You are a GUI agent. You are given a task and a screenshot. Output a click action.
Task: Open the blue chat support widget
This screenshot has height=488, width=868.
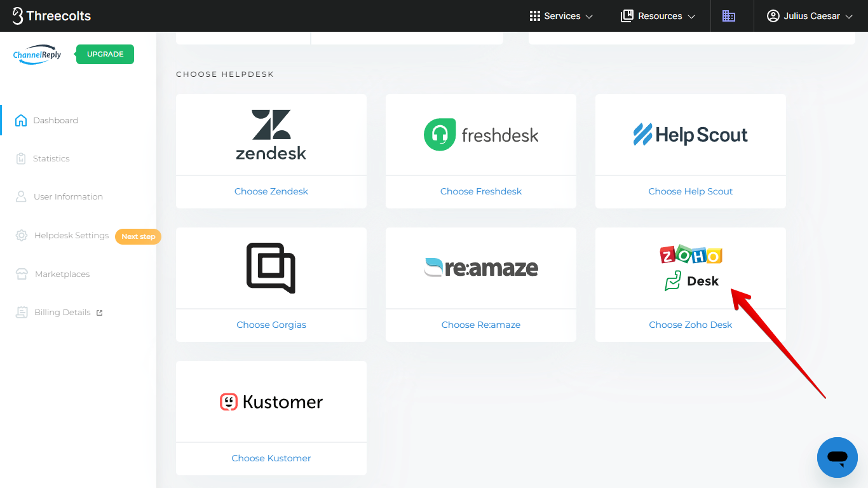(x=837, y=457)
